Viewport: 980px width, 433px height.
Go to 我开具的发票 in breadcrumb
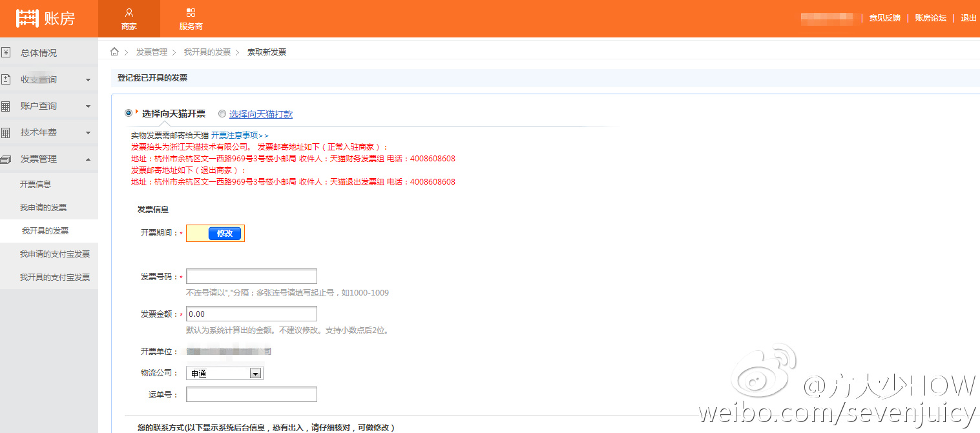pos(207,52)
